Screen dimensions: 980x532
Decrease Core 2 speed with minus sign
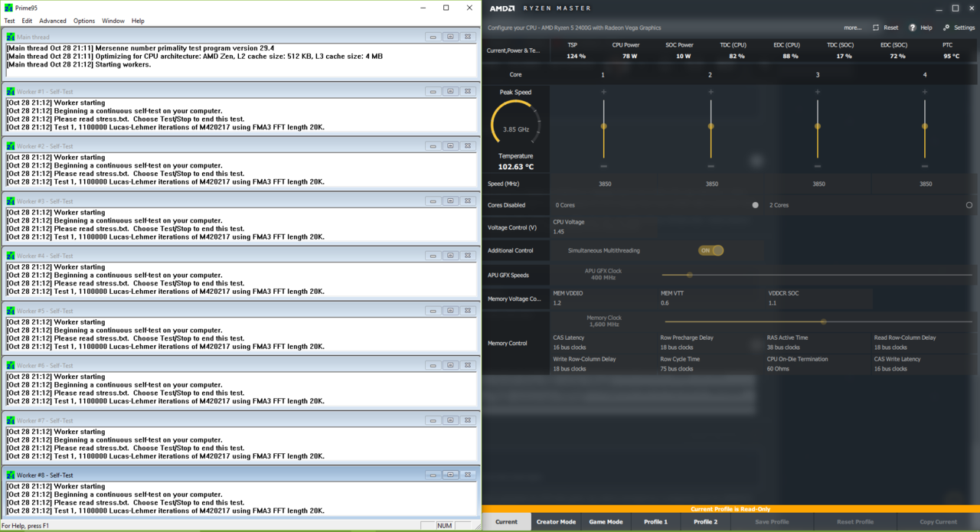point(711,166)
